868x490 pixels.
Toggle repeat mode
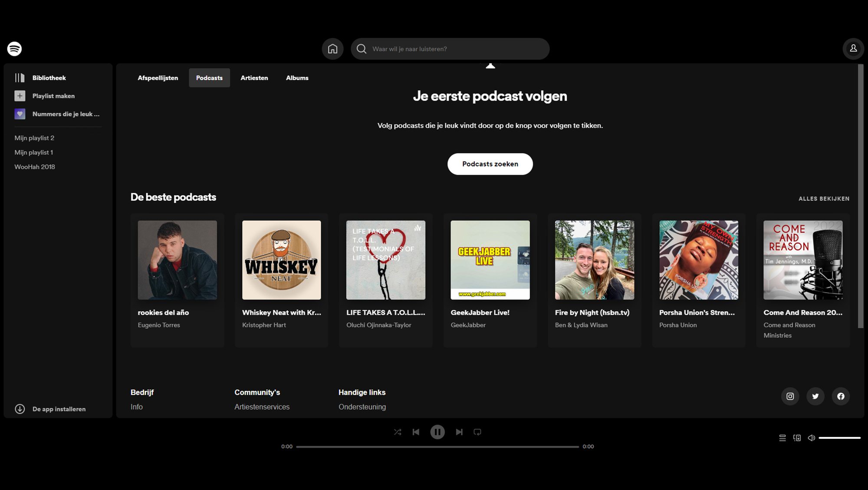click(477, 432)
